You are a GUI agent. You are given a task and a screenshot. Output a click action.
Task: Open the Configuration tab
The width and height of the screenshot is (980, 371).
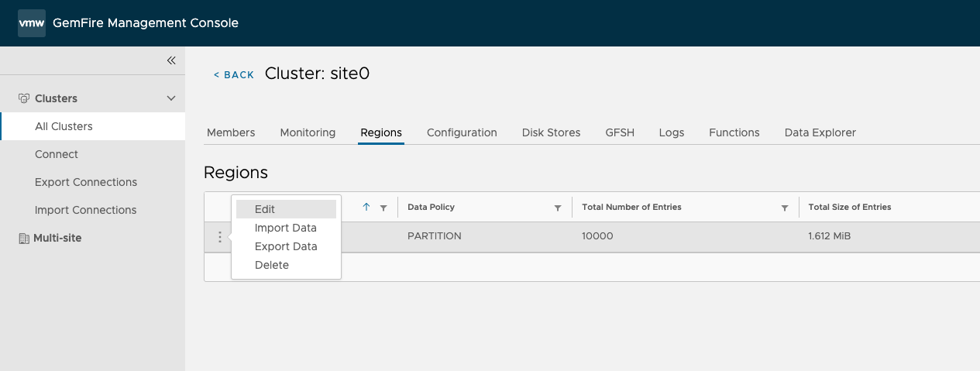click(462, 132)
